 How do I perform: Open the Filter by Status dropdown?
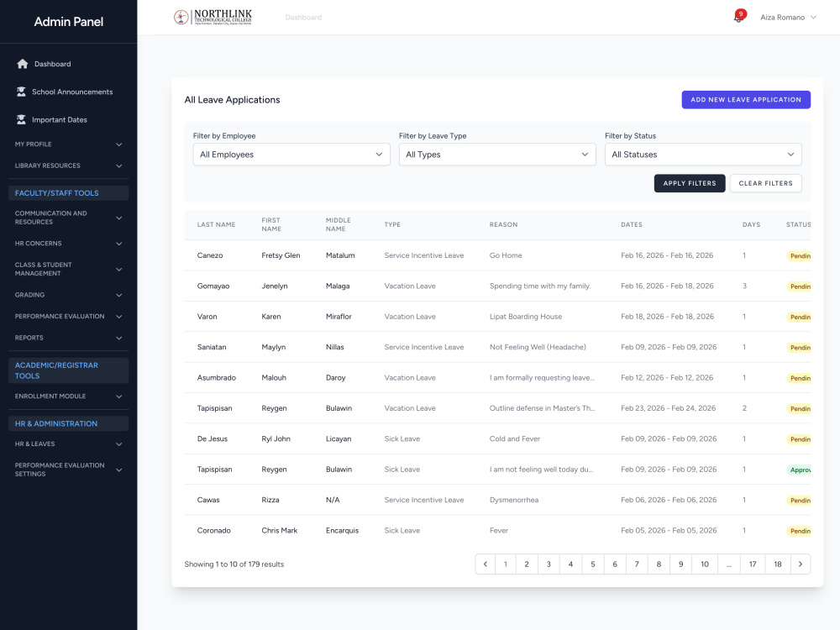[703, 155]
